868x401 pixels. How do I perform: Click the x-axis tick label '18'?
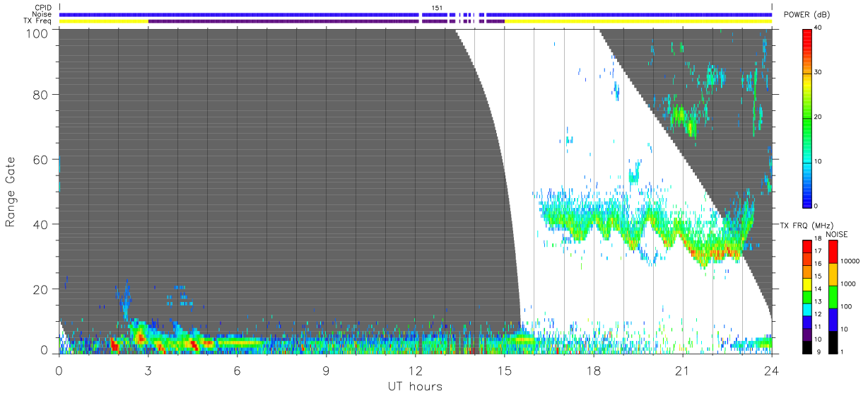click(593, 369)
